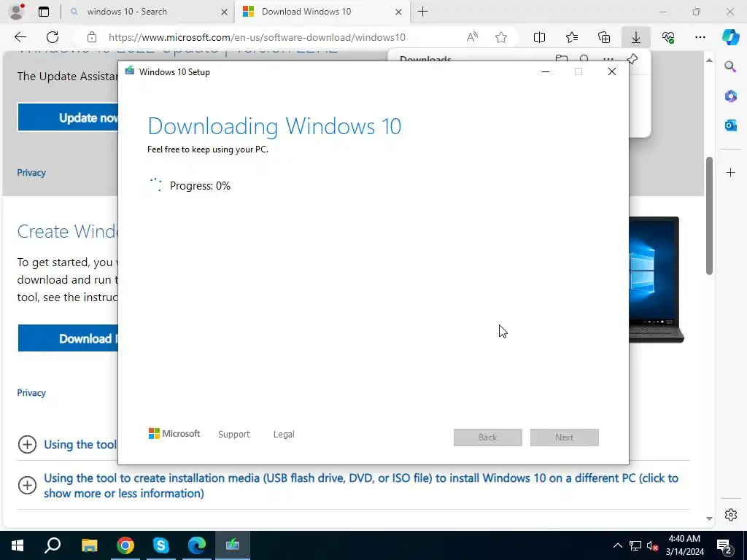Open Privacy link under Download button
Screen dimensions: 747x560
pos(31,393)
